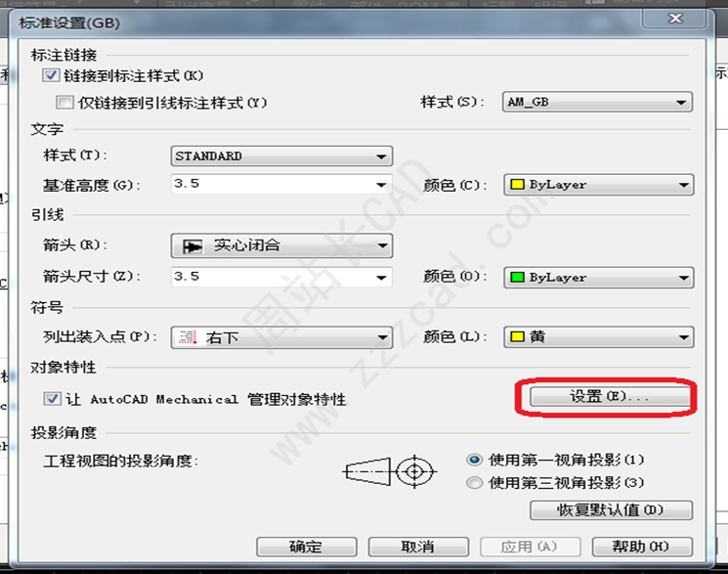Click the yellow text color ByLayer swatch
Viewport: 728px width, 574px height.
point(517,185)
